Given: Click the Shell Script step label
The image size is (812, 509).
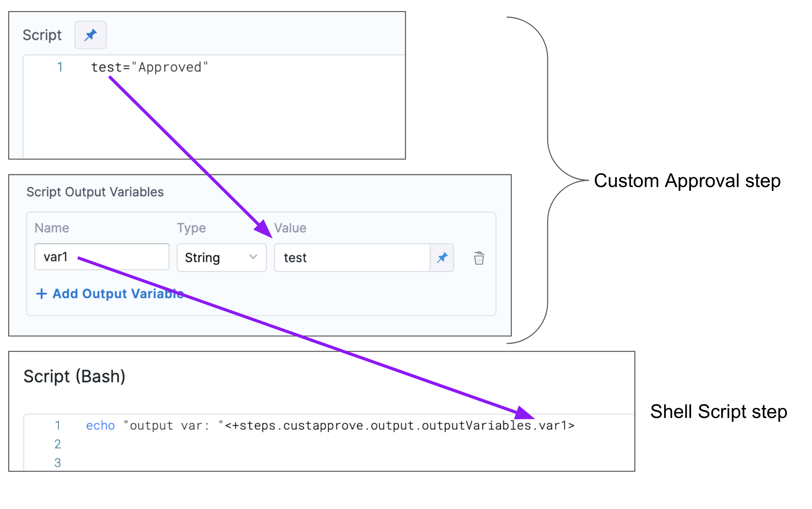Looking at the screenshot, I should click(x=719, y=412).
